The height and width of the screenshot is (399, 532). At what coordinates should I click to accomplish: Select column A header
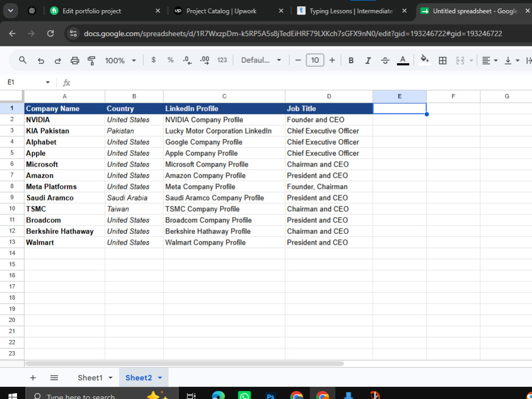click(x=64, y=96)
